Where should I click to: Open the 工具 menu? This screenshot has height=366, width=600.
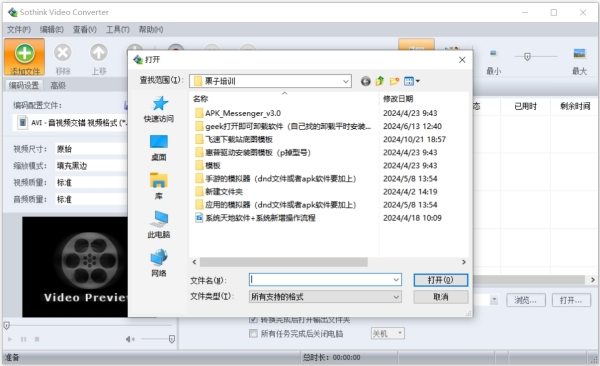(x=117, y=29)
